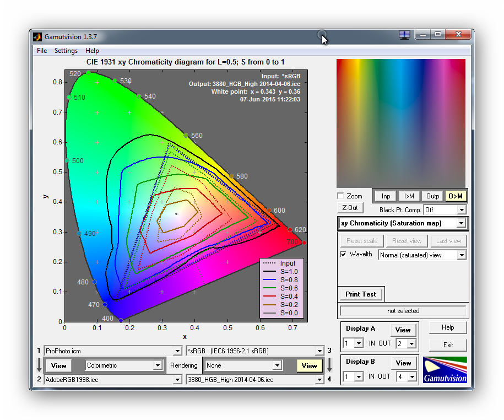This screenshot has width=504, height=420.
Task: Click the Print Test button
Action: [x=361, y=294]
